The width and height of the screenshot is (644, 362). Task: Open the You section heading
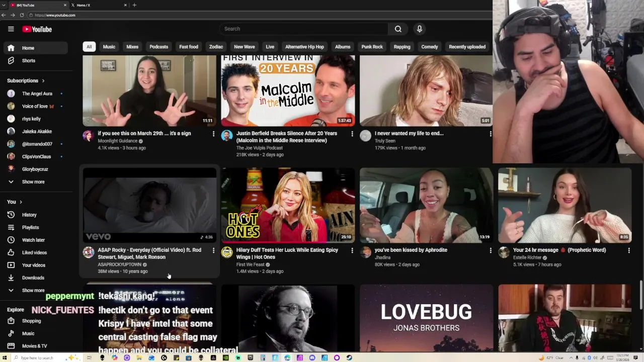15,202
